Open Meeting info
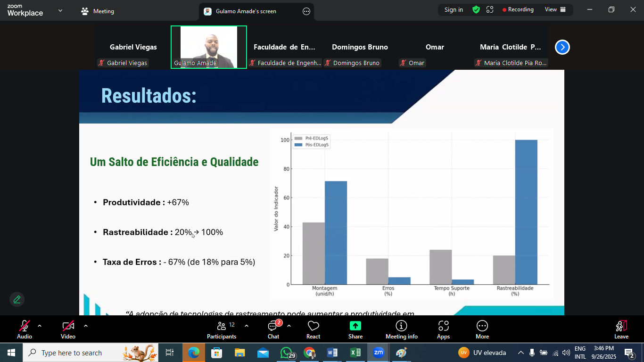Image resolution: width=644 pixels, height=362 pixels. coord(401,329)
